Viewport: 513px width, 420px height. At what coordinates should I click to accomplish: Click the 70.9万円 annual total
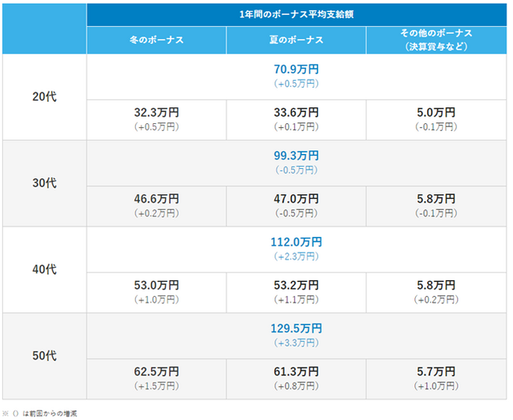click(296, 69)
